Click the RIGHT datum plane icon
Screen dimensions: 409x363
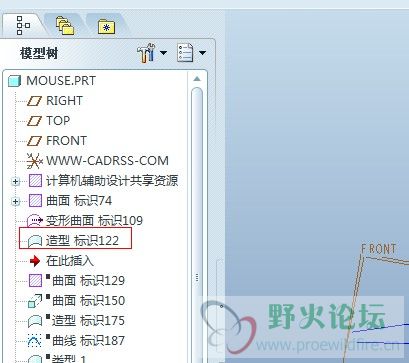click(34, 101)
